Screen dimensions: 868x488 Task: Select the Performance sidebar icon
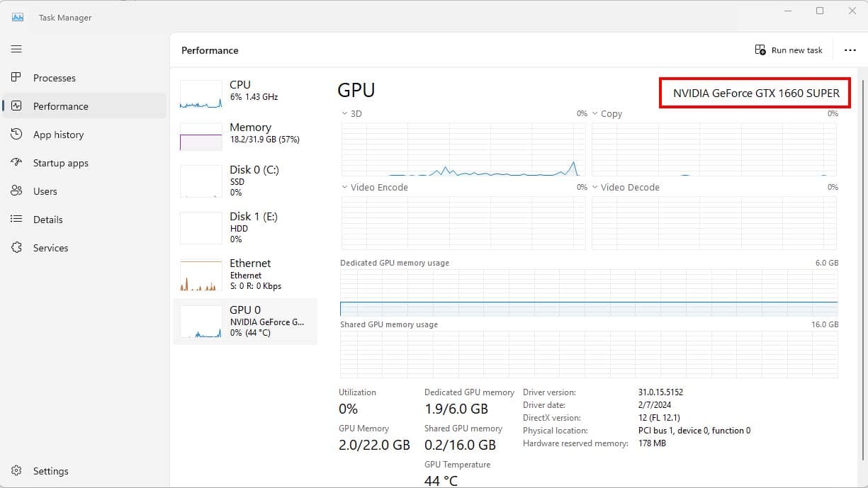[x=16, y=106]
